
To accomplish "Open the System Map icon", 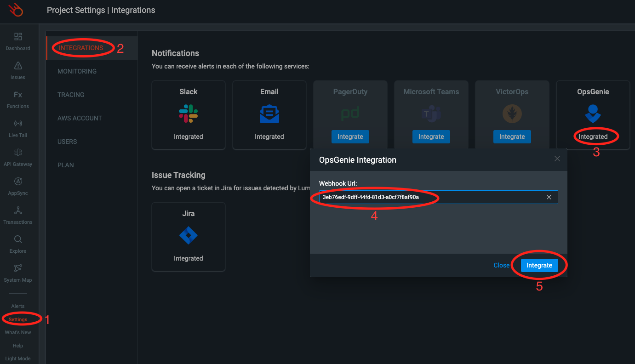I will coord(18,268).
